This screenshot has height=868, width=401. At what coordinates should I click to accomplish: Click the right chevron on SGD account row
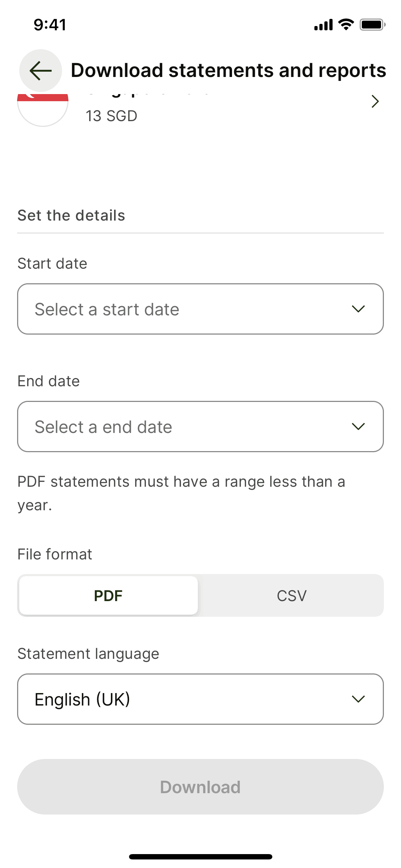point(375,102)
